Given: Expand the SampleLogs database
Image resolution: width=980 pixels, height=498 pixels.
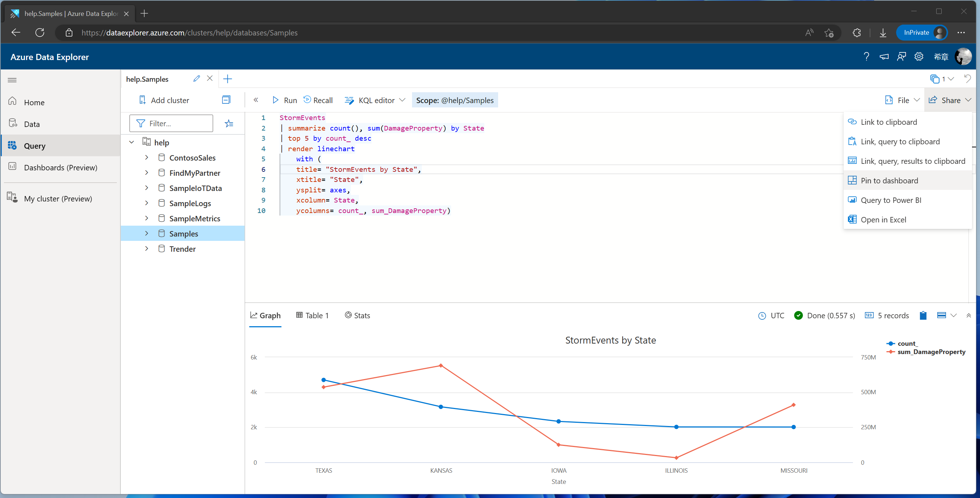Looking at the screenshot, I should 147,203.
